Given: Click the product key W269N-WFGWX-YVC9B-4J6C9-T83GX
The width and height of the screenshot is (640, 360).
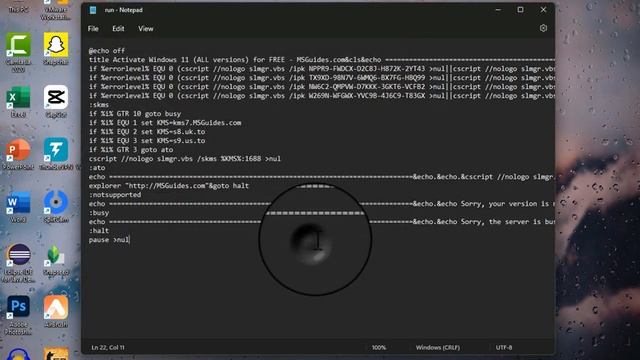Looking at the screenshot, I should (x=367, y=96).
